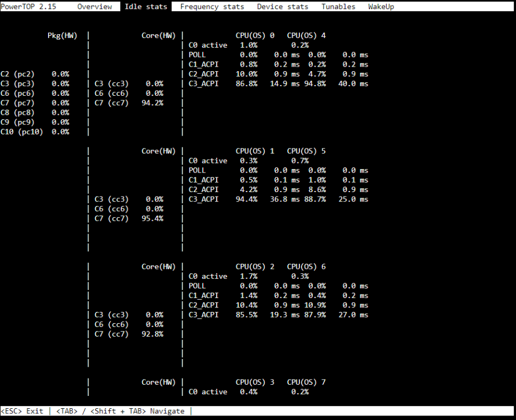This screenshot has height=420, width=516.
Task: Click the 19.3 ms C3_ACPI duration
Action: pyautogui.click(x=285, y=315)
